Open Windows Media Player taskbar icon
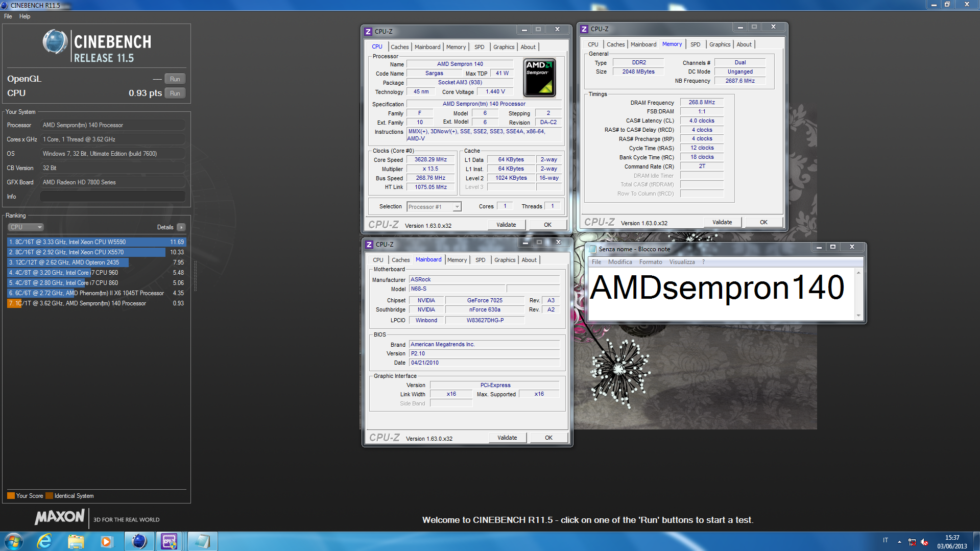The height and width of the screenshot is (551, 980). pos(106,541)
